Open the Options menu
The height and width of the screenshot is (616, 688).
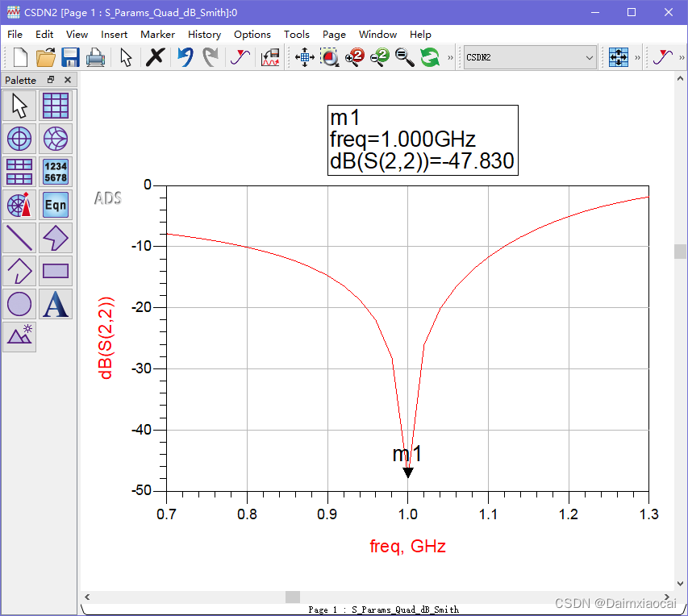tap(252, 34)
